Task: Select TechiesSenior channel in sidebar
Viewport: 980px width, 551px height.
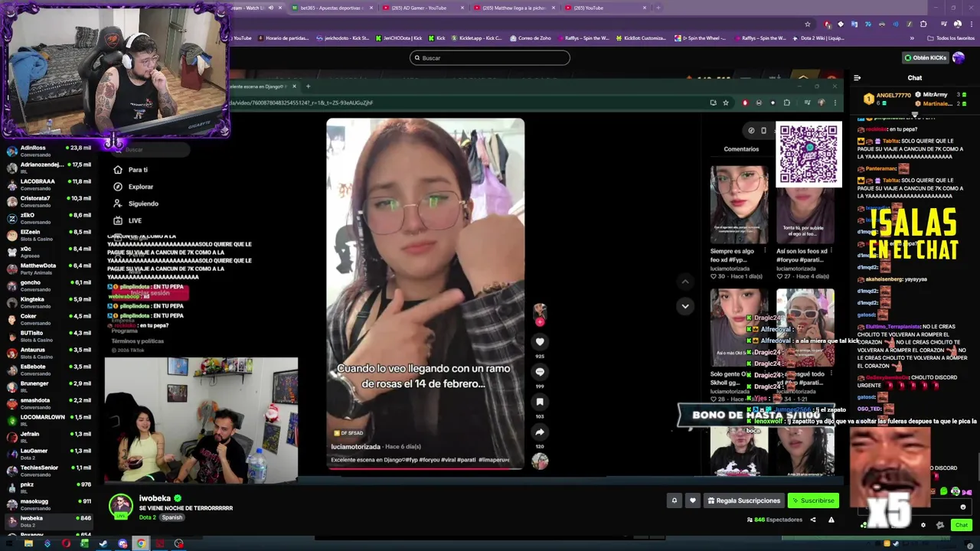Action: [47, 471]
